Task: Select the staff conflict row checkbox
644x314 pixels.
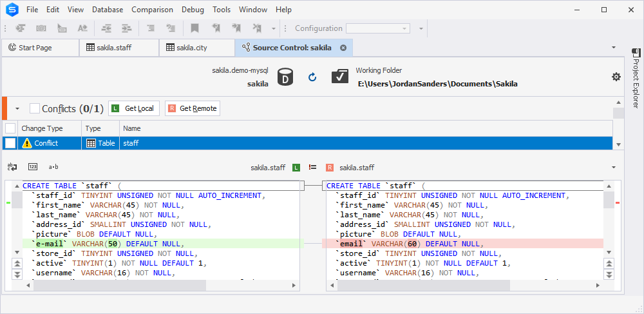Action: click(x=10, y=143)
